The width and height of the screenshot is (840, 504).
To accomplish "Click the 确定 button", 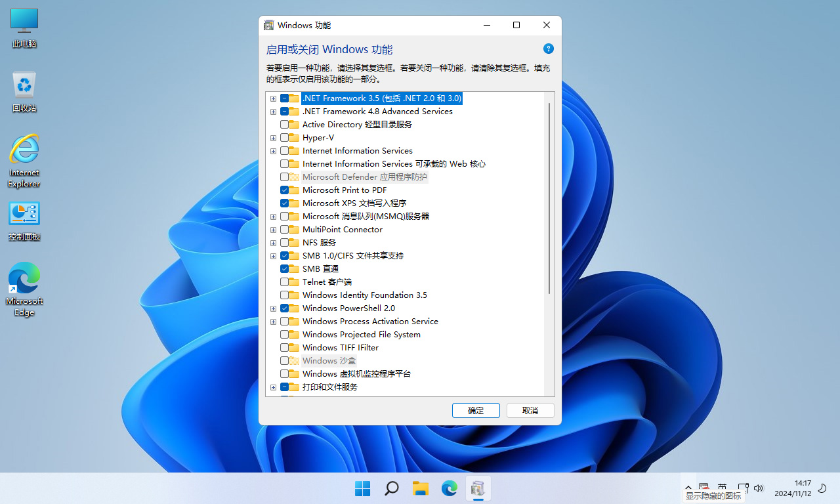I will point(476,410).
